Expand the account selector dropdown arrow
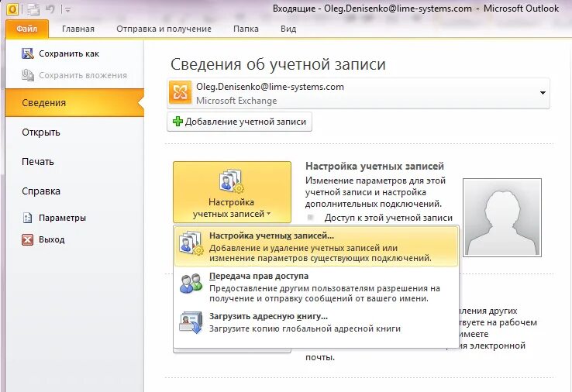Screen dimensions: 572x392 (x=543, y=93)
